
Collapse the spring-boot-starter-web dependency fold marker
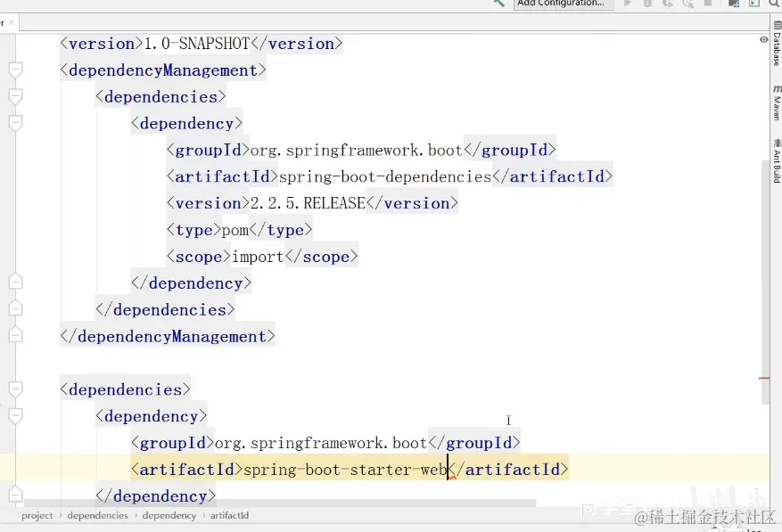tap(15, 415)
